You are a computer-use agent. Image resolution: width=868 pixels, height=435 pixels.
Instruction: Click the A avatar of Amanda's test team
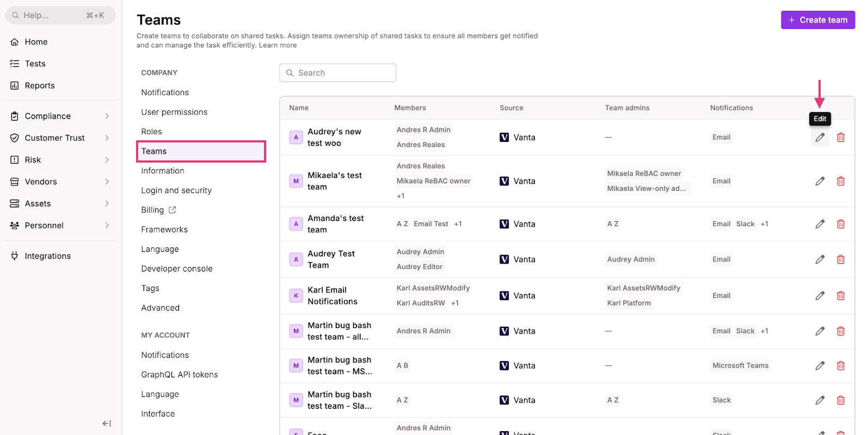click(296, 224)
